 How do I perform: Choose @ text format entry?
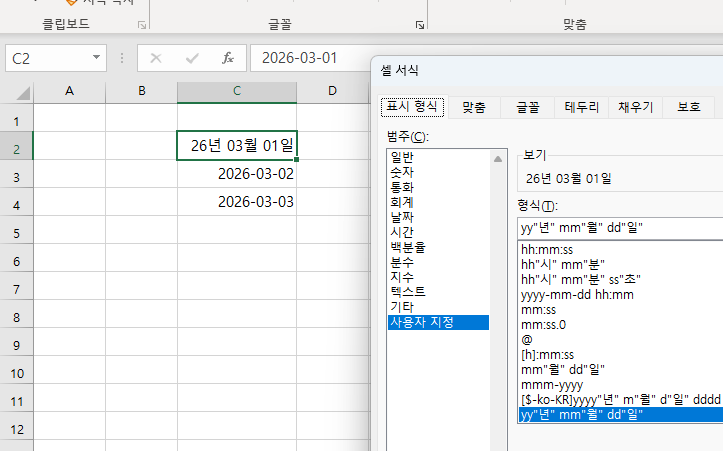pyautogui.click(x=620, y=340)
